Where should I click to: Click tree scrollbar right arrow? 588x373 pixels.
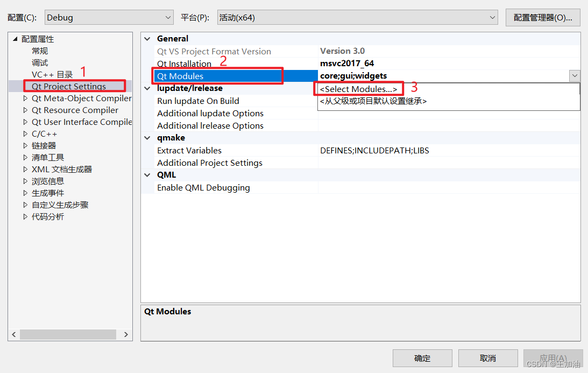(126, 334)
